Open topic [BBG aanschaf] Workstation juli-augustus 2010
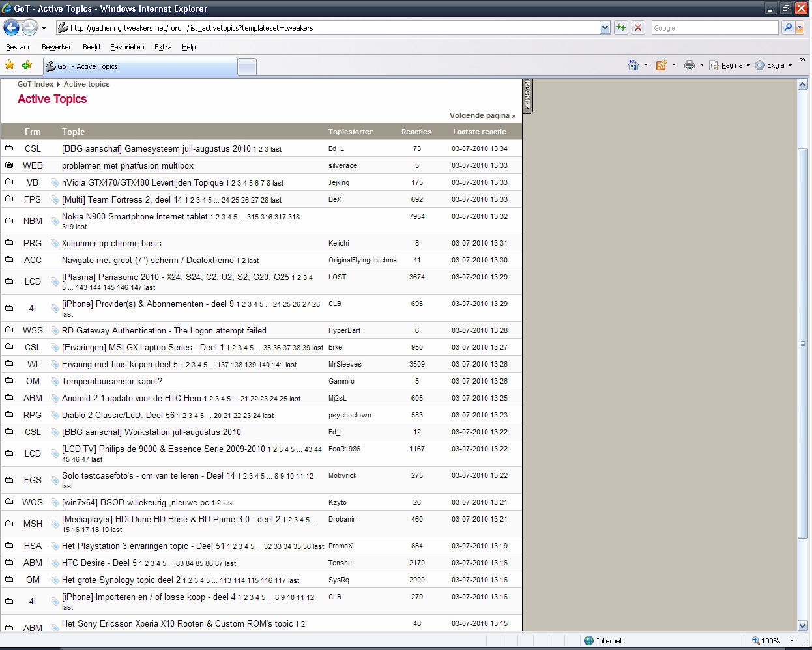Viewport: 812px width, 650px height. pyautogui.click(x=151, y=432)
